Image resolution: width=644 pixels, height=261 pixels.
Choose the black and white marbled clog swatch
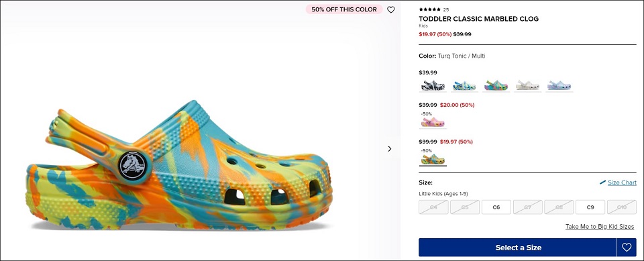point(433,85)
